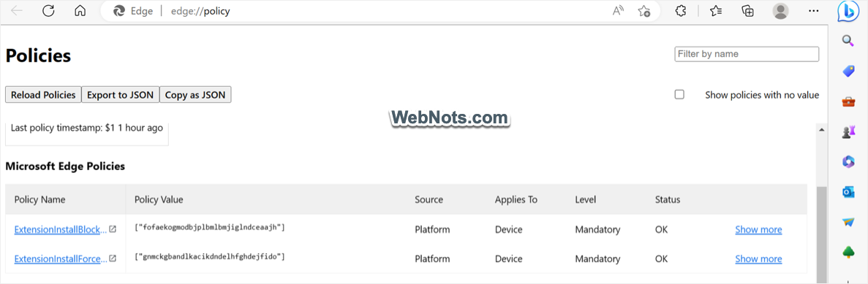Screen dimensions: 868x284
Task: Enable Show policies with no value checkbox
Action: coord(679,94)
